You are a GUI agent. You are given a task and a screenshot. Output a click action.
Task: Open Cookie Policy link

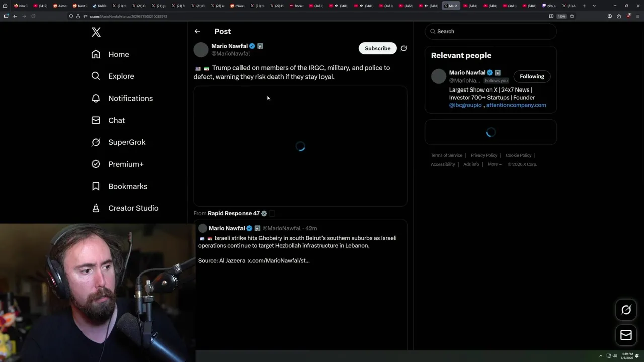(x=518, y=155)
